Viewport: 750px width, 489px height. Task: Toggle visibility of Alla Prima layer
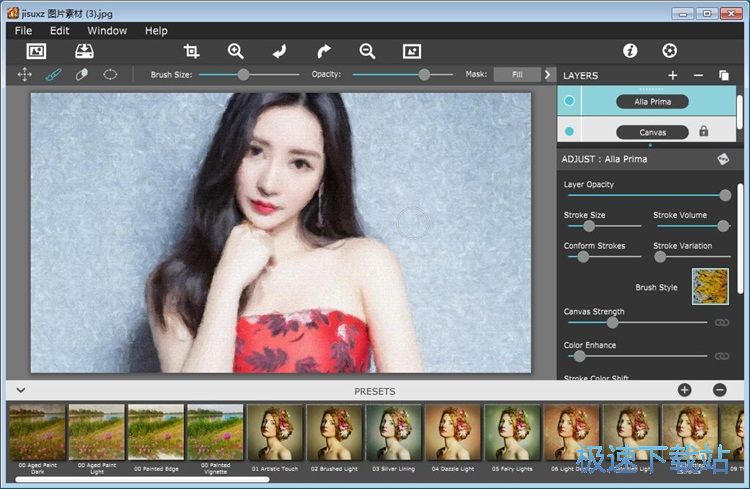pos(569,101)
